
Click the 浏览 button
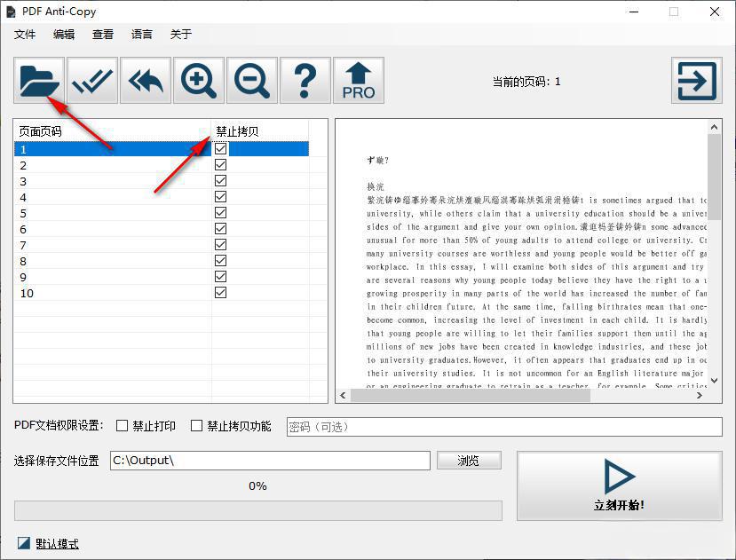469,460
